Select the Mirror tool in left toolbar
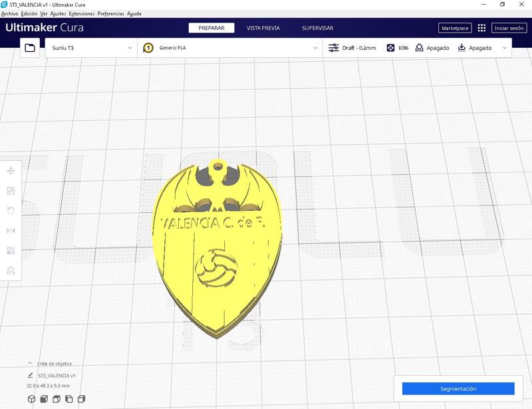This screenshot has height=409, width=532. pyautogui.click(x=11, y=231)
